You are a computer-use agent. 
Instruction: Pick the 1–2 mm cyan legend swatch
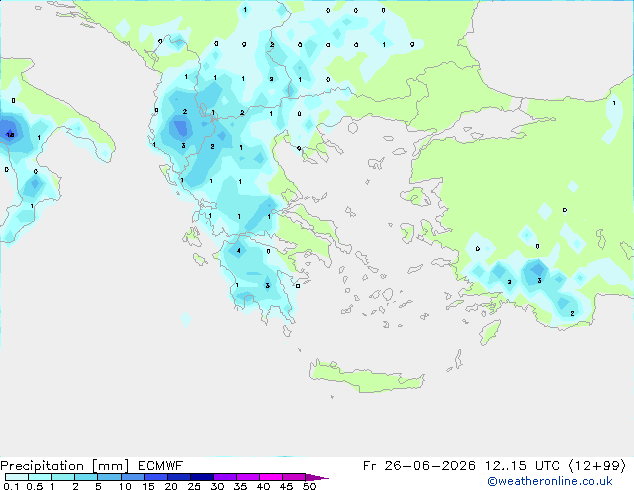click(63, 477)
